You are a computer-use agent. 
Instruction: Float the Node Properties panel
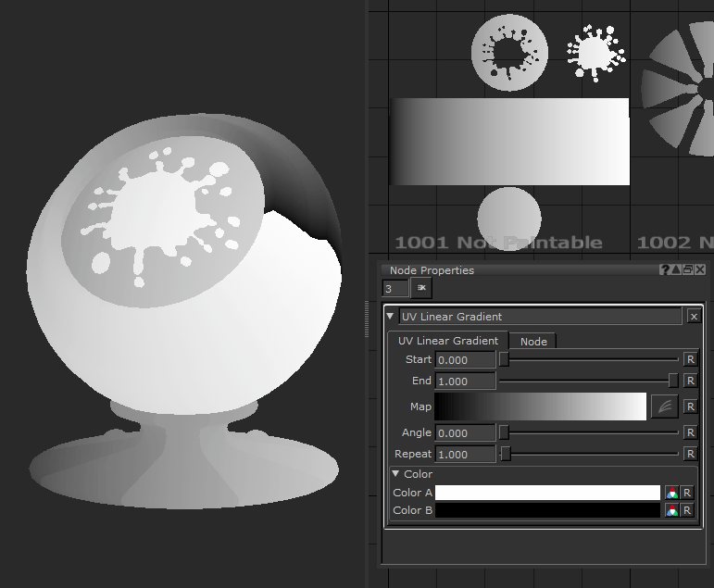click(688, 269)
